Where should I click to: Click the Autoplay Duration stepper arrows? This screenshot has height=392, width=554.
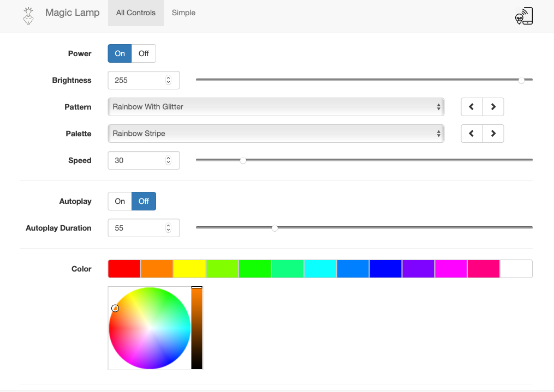(x=168, y=228)
